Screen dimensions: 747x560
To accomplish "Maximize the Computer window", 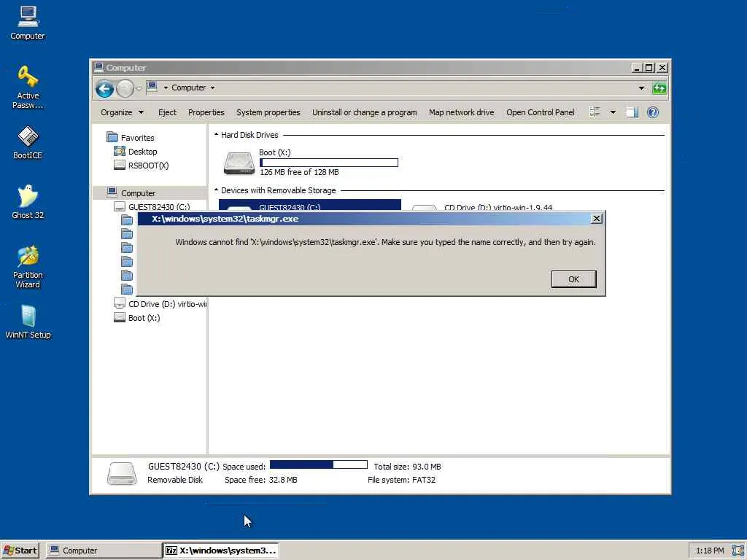I will (649, 68).
